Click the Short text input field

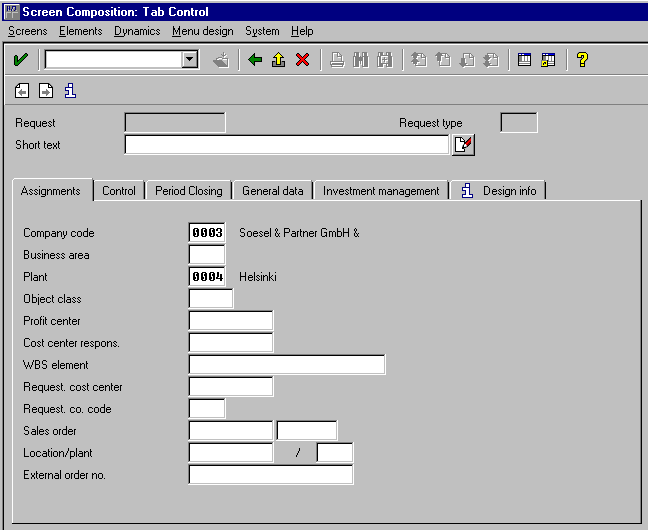[x=286, y=145]
